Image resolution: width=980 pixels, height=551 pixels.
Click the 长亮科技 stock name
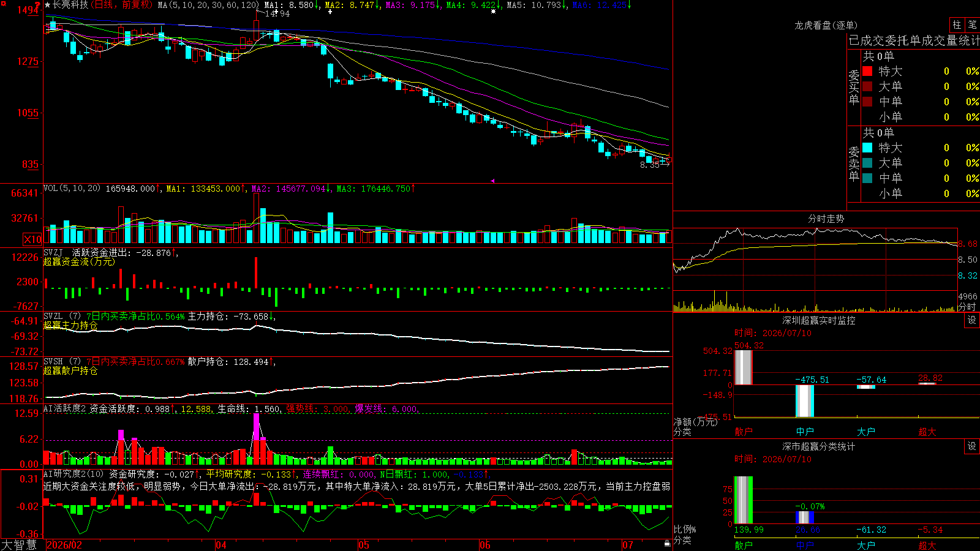pyautogui.click(x=70, y=5)
